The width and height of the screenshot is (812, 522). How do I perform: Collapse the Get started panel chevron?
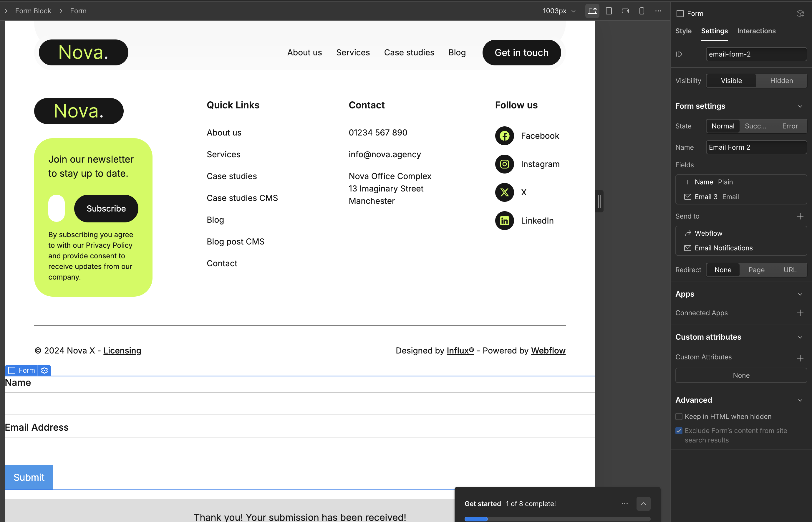click(643, 504)
